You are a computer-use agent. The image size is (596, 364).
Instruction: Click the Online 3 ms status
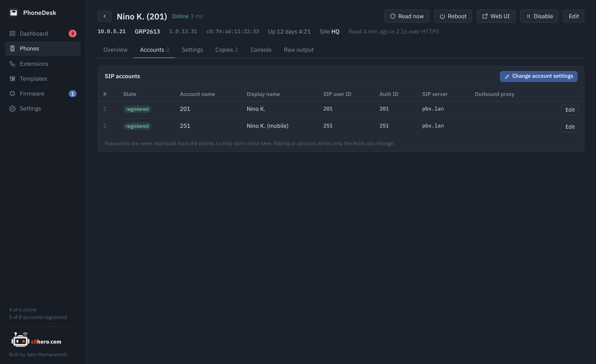[187, 16]
